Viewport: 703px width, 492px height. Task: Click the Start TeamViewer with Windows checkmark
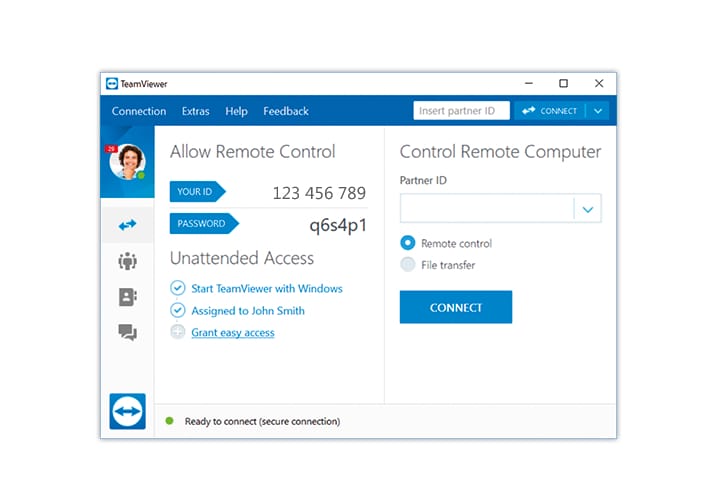tap(178, 288)
